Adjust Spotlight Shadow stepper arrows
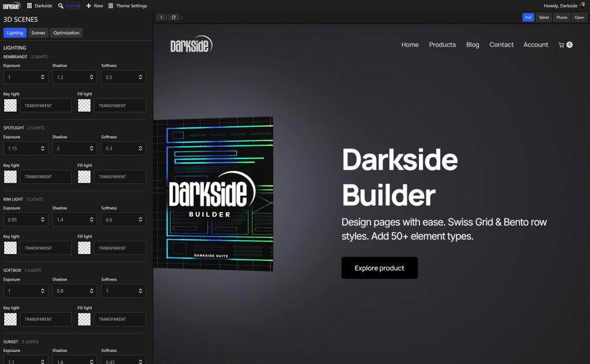This screenshot has width=590, height=364. (92, 149)
